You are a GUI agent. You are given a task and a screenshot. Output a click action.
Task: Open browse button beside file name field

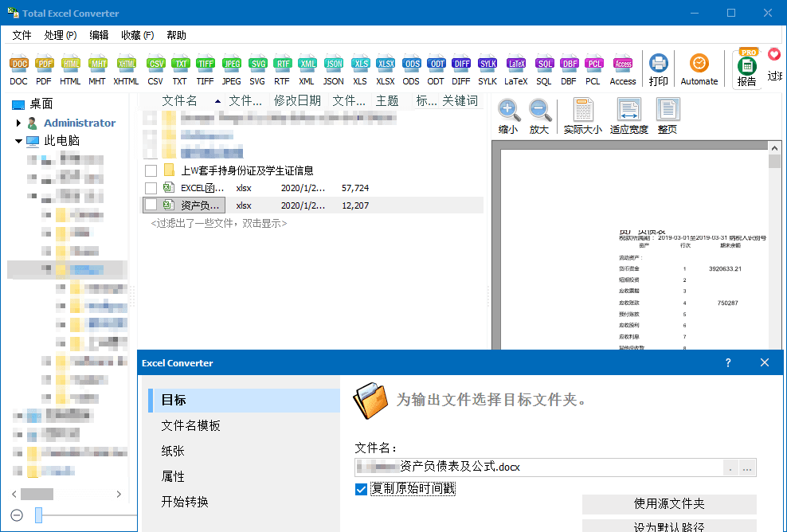click(x=747, y=468)
